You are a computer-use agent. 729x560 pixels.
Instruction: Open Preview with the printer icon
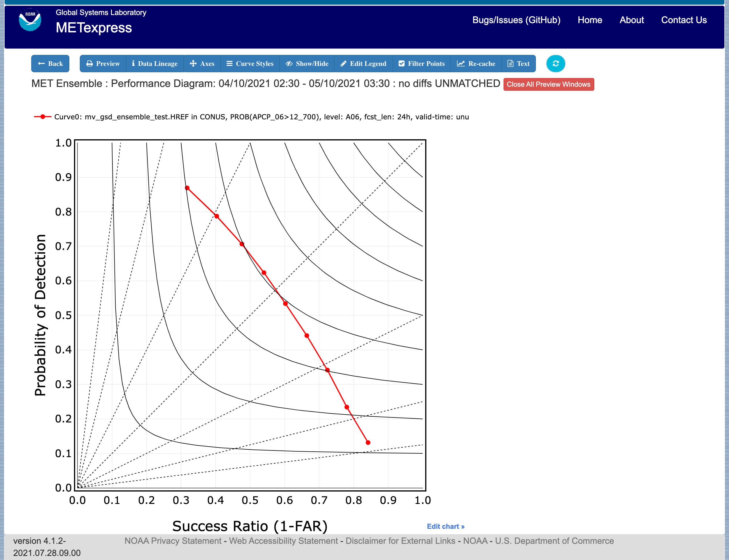click(103, 63)
